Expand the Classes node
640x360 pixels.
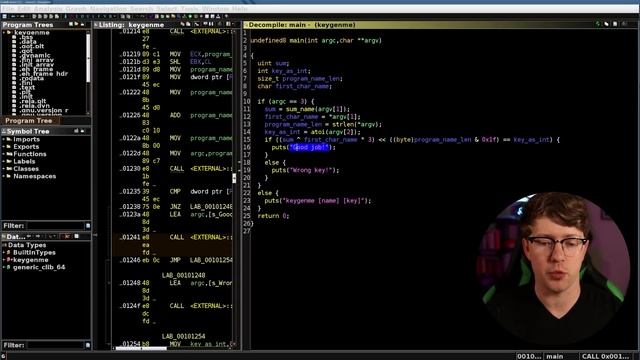click(x=4, y=169)
